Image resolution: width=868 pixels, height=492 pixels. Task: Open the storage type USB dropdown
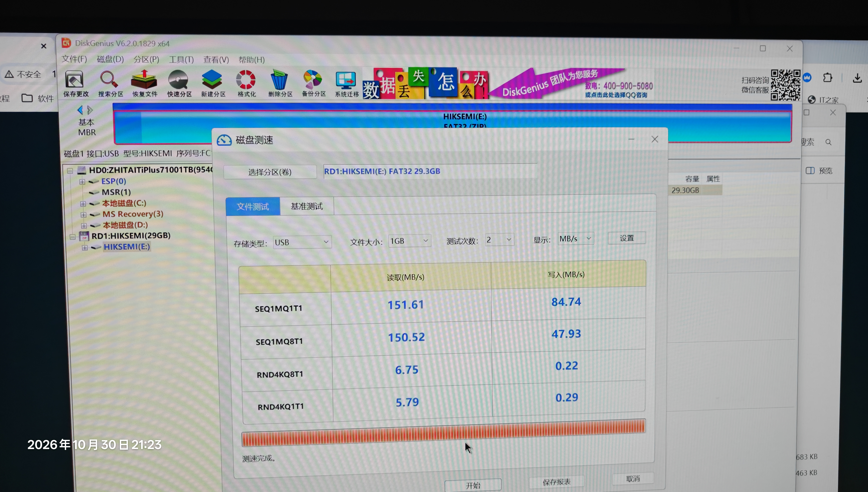pyautogui.click(x=302, y=242)
